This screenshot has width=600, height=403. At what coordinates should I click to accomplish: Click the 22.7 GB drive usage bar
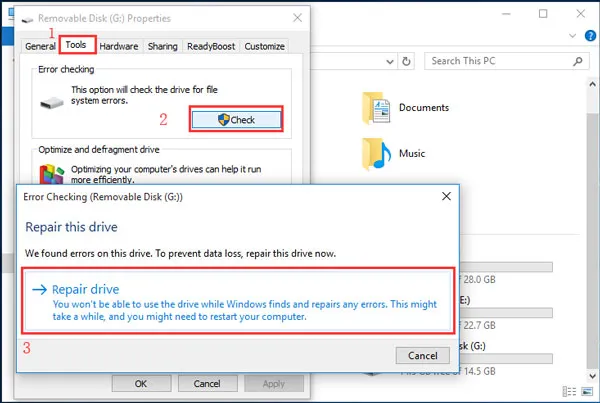point(507,313)
